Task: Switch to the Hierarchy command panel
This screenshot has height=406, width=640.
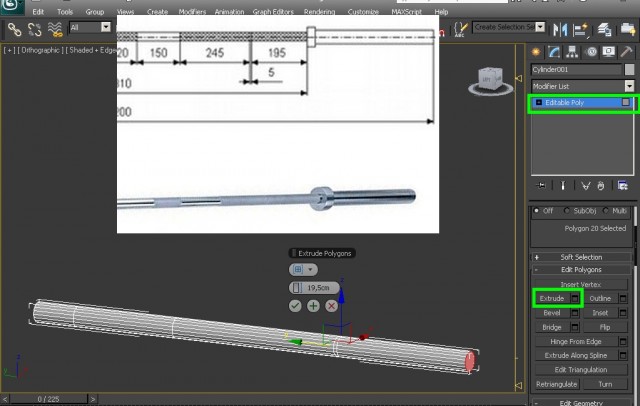Action: tap(572, 52)
